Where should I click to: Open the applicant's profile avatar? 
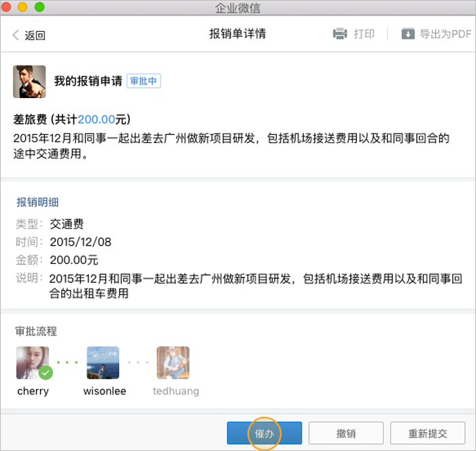coord(29,82)
